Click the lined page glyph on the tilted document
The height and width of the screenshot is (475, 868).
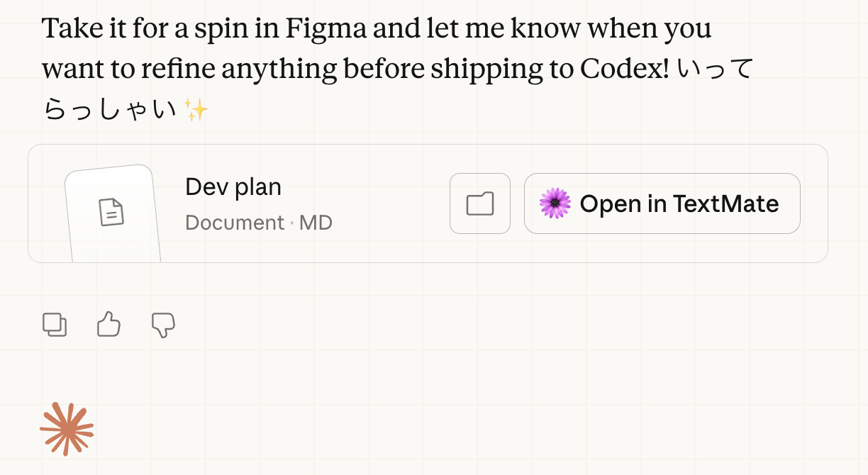click(111, 212)
